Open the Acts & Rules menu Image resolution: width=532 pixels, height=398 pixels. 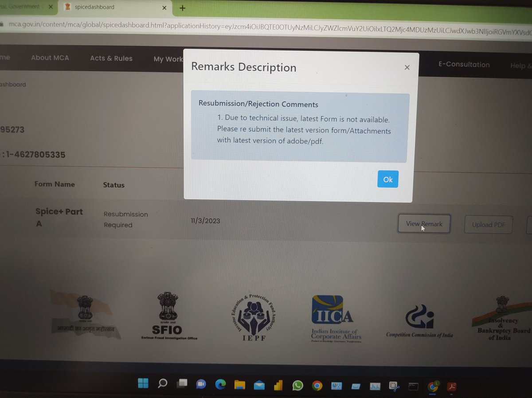coord(111,58)
